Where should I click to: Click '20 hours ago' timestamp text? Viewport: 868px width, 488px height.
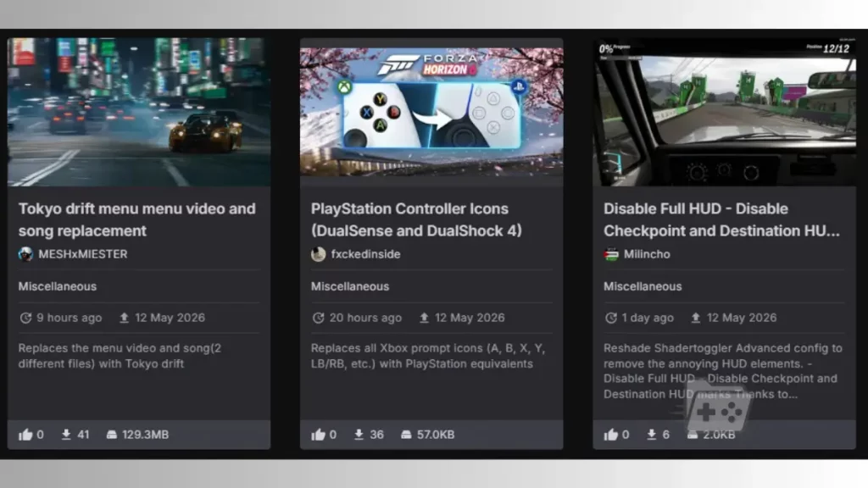[x=365, y=319]
